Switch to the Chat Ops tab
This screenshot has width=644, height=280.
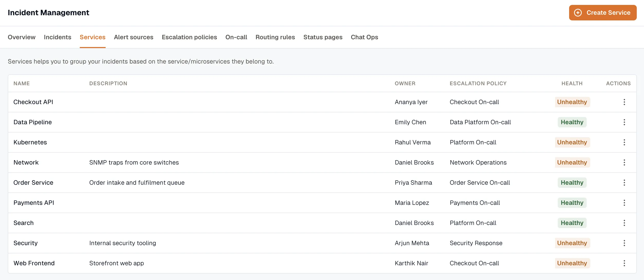click(364, 37)
